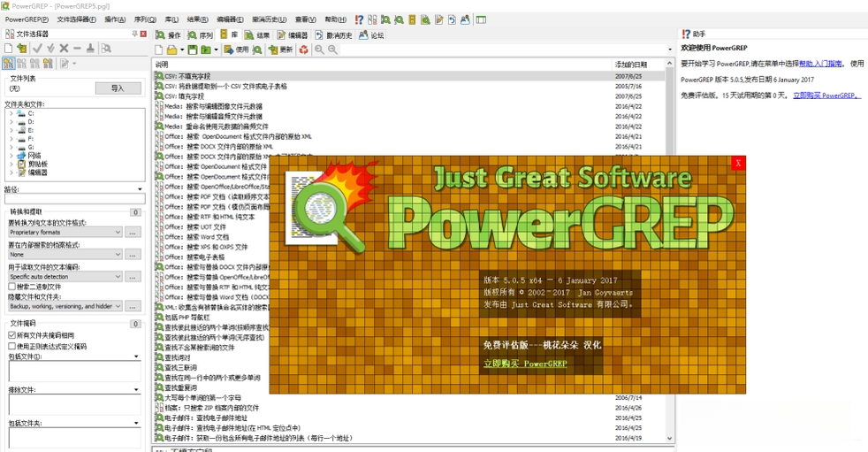This screenshot has height=452, width=868.
Task: Click the results icon in top toolbar
Action: [x=425, y=20]
